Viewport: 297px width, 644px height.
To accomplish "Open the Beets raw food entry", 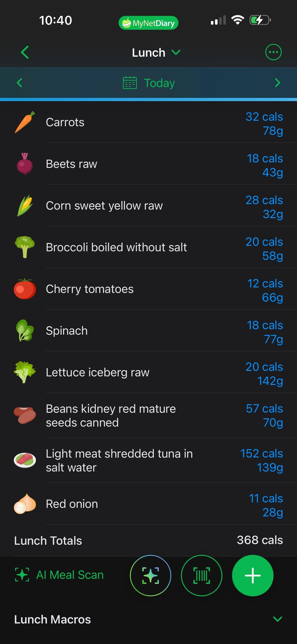I will coord(148,164).
